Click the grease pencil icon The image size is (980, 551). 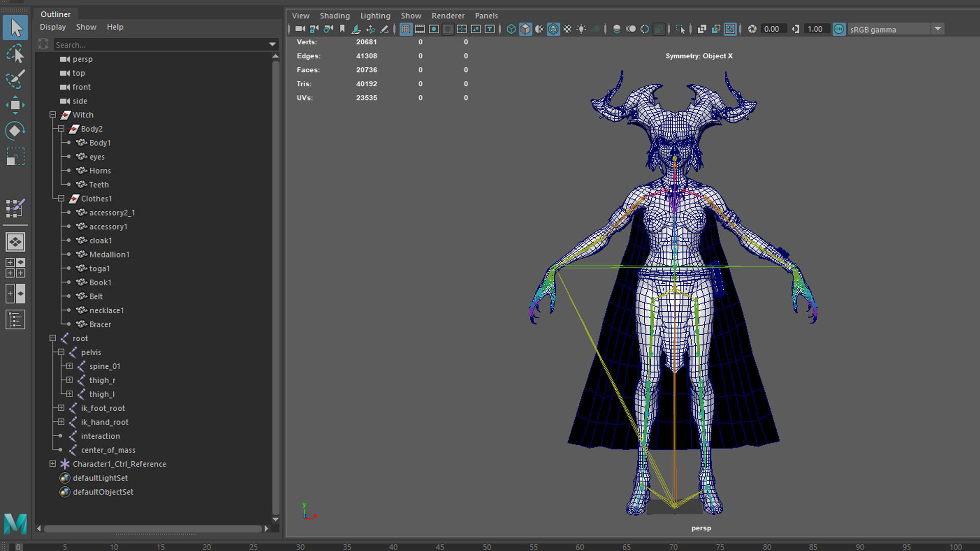click(384, 29)
